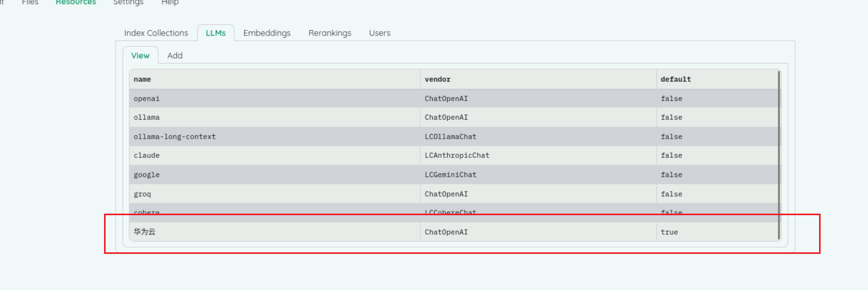Click the vendor column header

tap(538, 79)
